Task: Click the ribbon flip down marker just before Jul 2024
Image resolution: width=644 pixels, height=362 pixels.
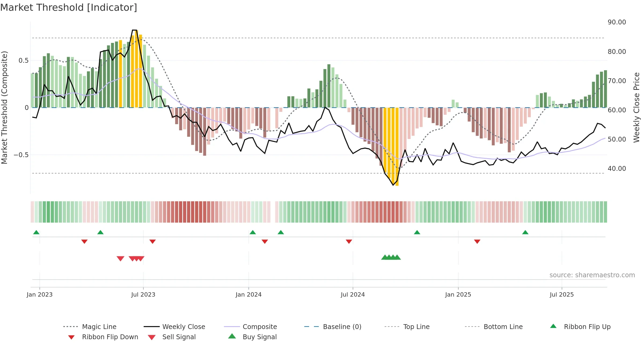Action: tap(349, 242)
